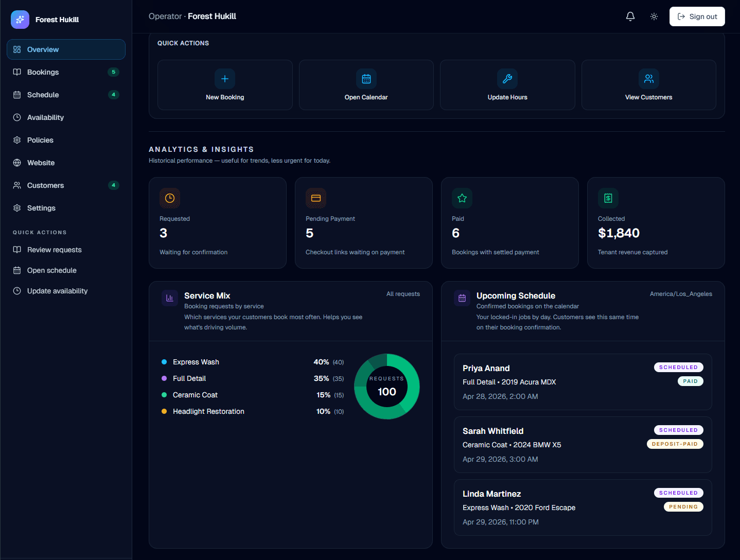The height and width of the screenshot is (560, 740).
Task: Open the Availability page
Action: (x=66, y=117)
